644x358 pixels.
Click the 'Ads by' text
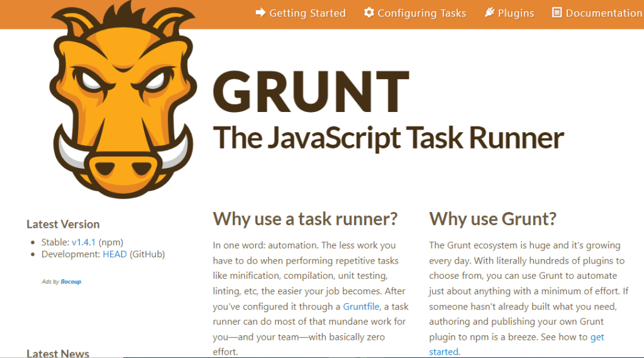pos(50,281)
